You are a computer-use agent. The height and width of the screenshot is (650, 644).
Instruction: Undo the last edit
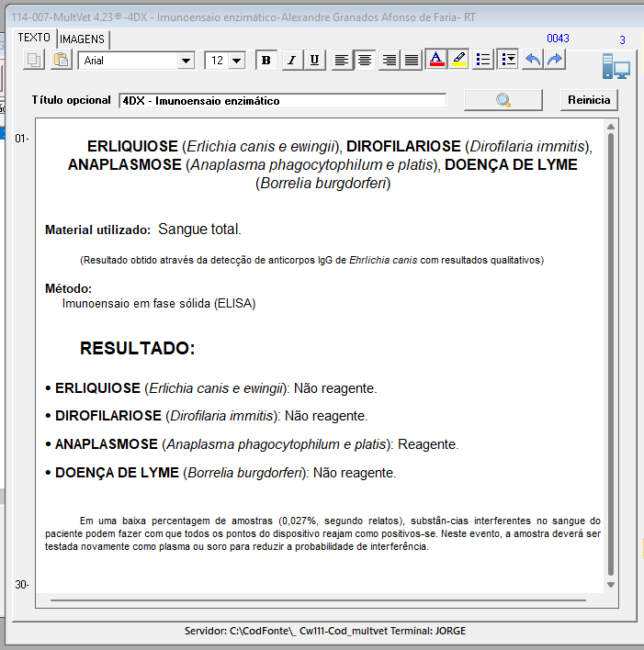tap(532, 60)
